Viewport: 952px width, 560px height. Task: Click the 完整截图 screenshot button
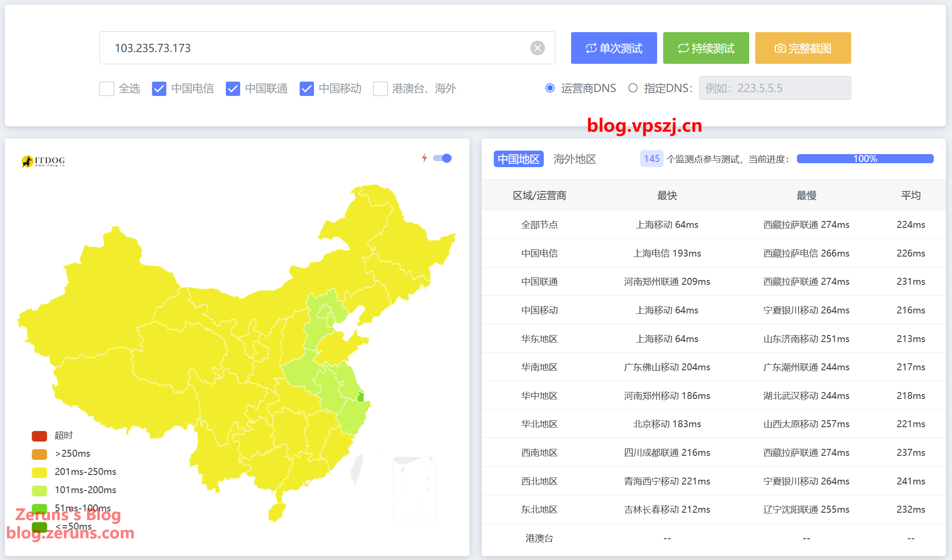click(803, 48)
